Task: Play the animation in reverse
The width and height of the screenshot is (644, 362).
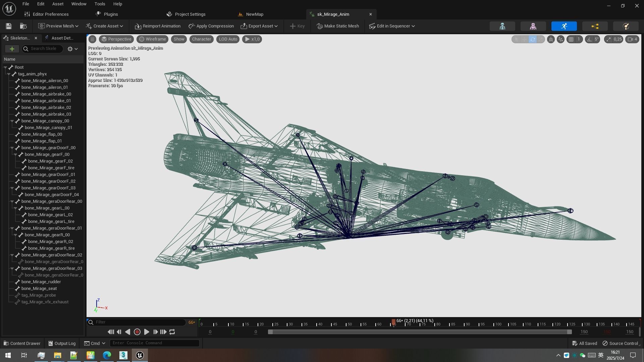Action: point(128,332)
